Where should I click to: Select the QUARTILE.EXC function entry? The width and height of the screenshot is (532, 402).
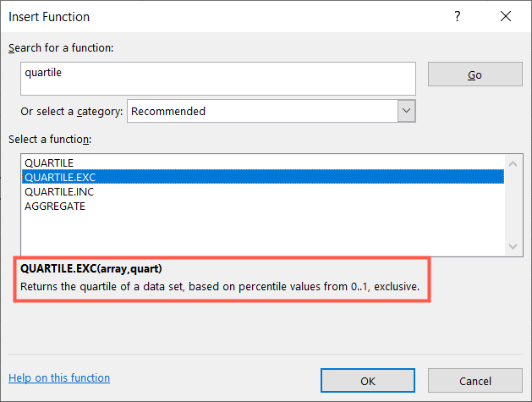click(59, 177)
